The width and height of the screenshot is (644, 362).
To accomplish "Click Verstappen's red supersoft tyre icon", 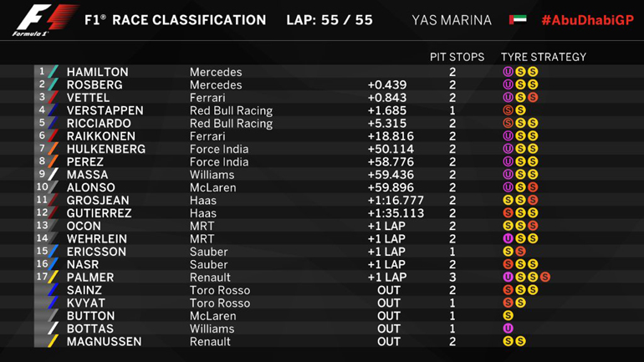I will [508, 110].
